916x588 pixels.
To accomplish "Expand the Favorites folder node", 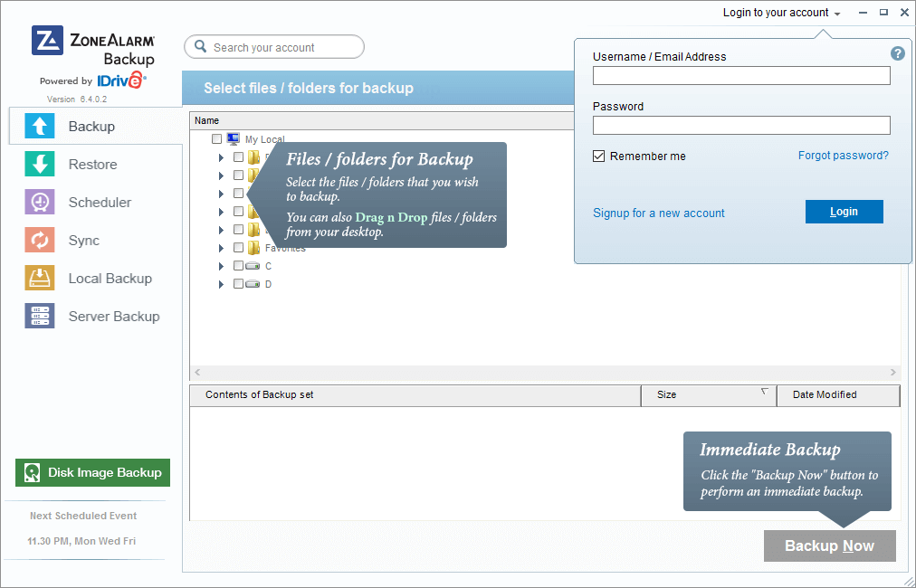I will (x=221, y=248).
